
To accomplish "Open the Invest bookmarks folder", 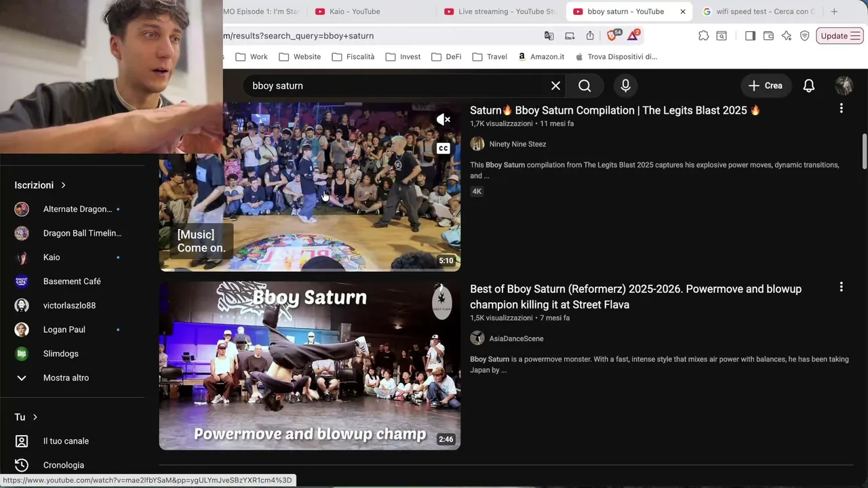I will tap(403, 57).
